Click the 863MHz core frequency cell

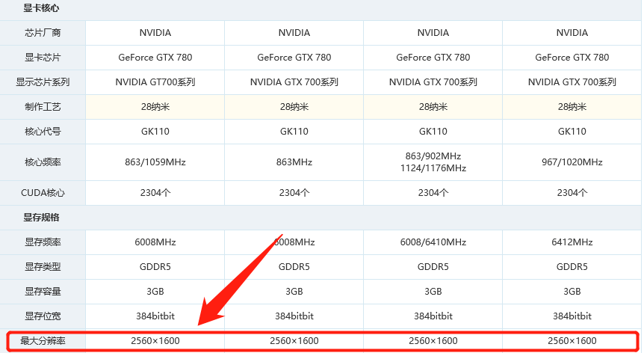click(x=294, y=162)
